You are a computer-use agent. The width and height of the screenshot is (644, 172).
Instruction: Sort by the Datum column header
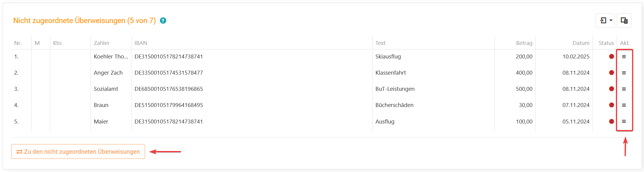pos(581,43)
